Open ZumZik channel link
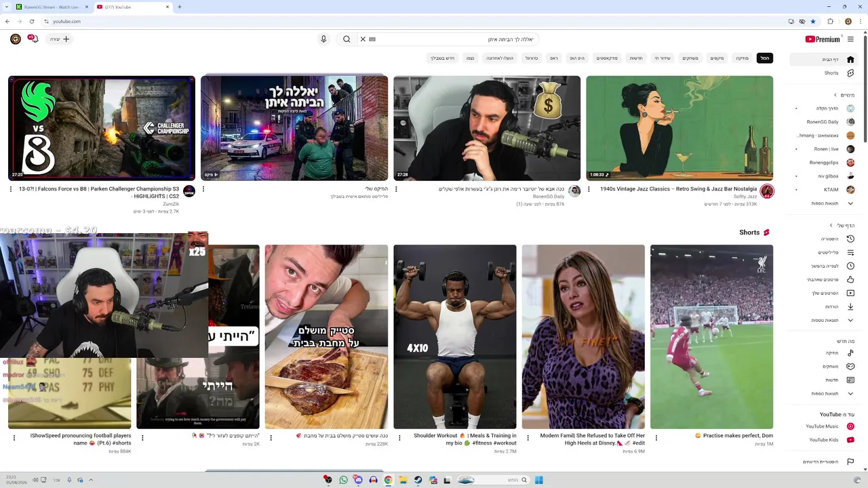 point(171,203)
